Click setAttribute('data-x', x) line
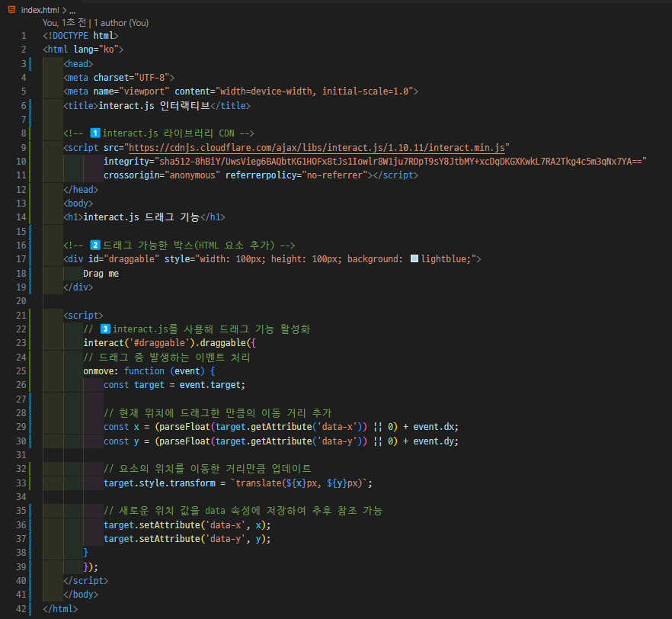 187,525
